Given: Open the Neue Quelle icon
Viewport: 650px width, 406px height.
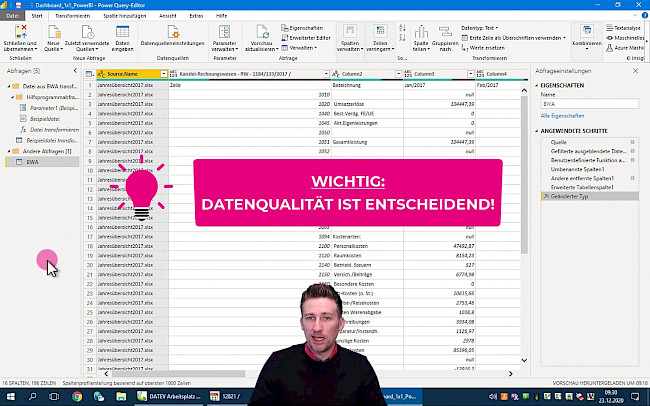Looking at the screenshot, I should [54, 32].
